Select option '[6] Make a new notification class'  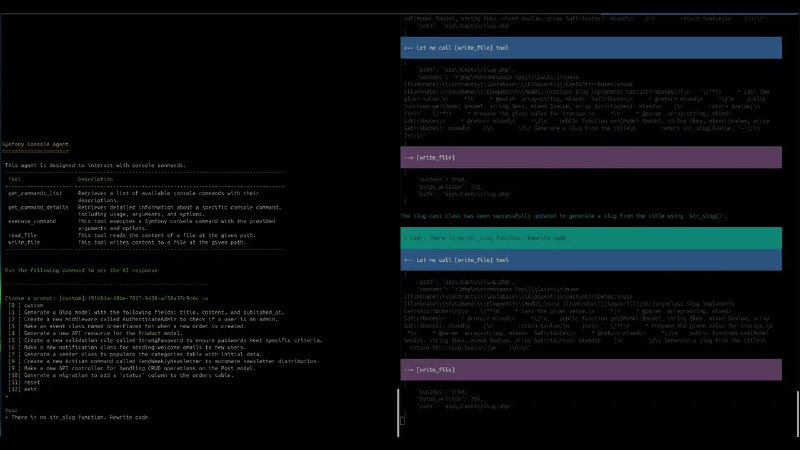coord(127,347)
